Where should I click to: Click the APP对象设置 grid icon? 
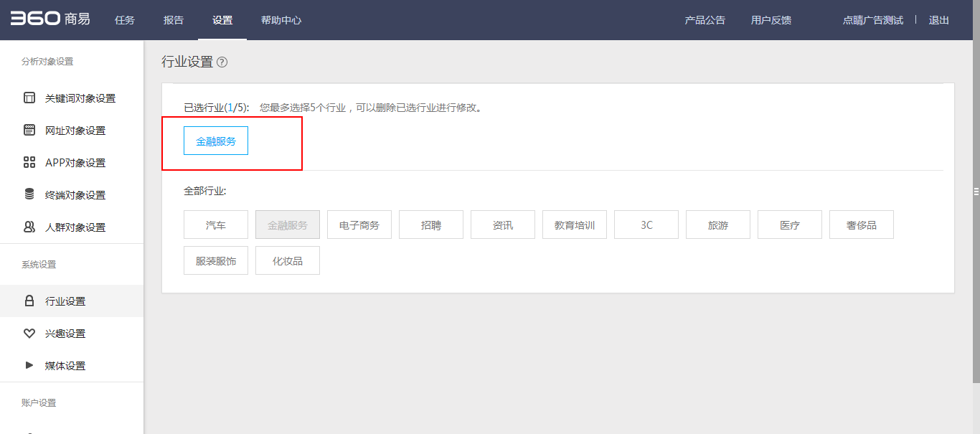[29, 163]
